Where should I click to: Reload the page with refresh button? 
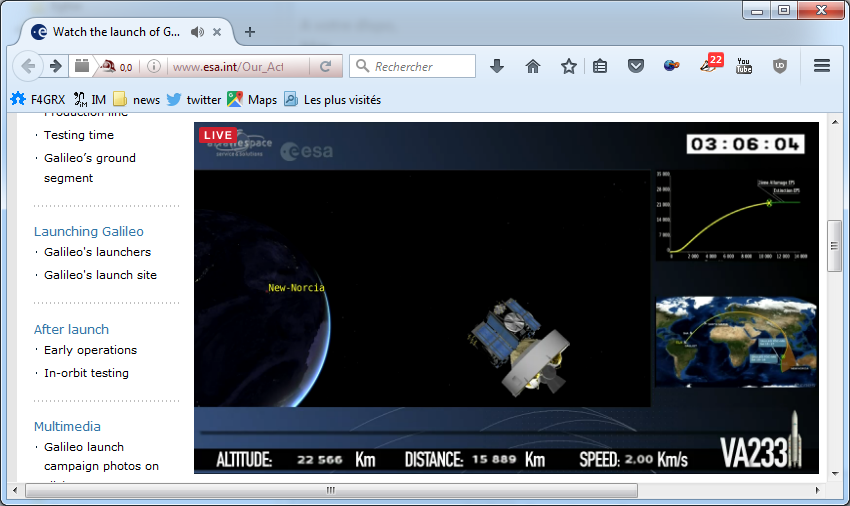coord(325,67)
